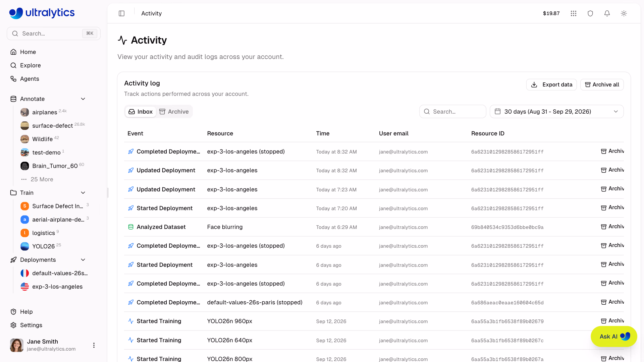Viewport: 644px width, 362px height.
Task: Open notifications bell
Action: click(x=607, y=13)
